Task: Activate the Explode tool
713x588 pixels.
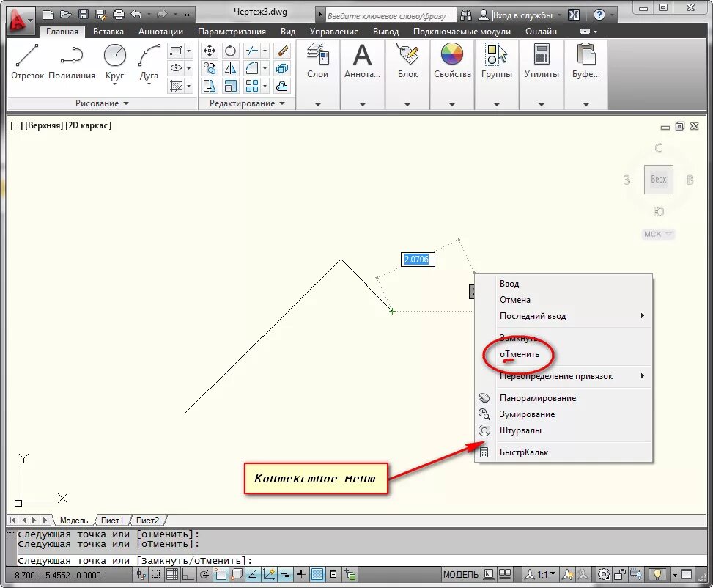Action: (x=282, y=68)
